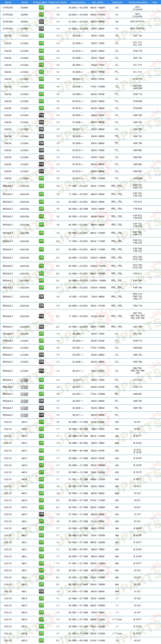
Task: Click the Marka column header
Action: (x=8, y=2)
